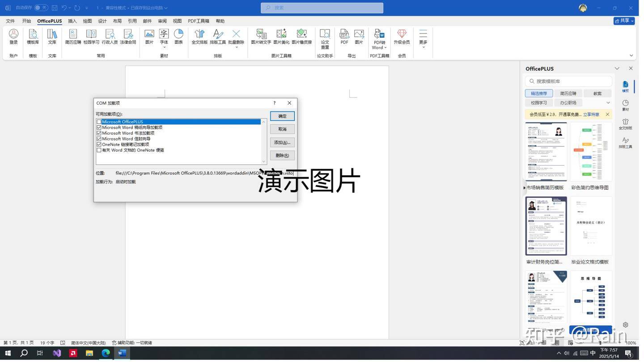Image resolution: width=644 pixels, height=362 pixels.
Task: Select the 全文排版 full-text layout icon
Action: 199,37
